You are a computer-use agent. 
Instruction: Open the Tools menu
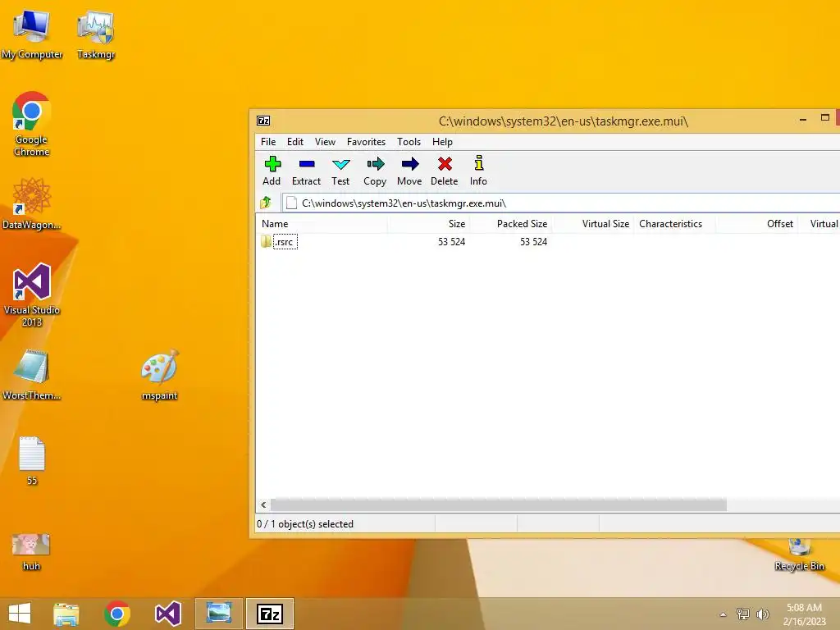(x=409, y=141)
